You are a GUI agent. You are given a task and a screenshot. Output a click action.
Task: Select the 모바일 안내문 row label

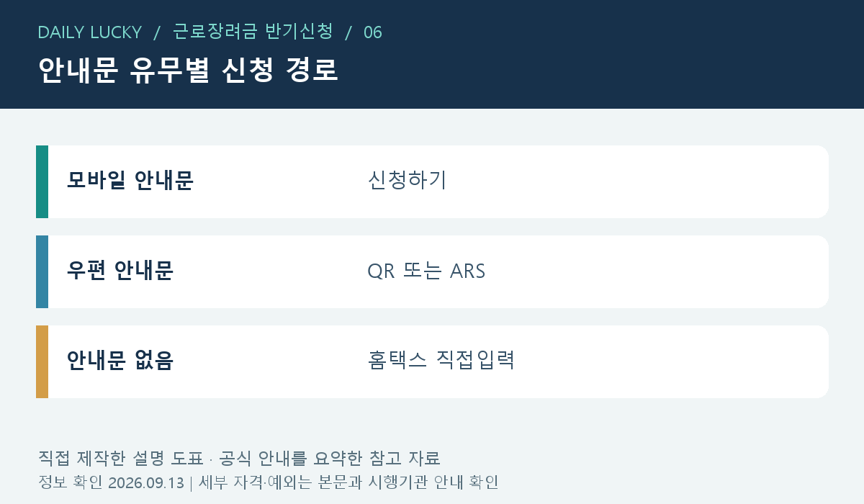point(130,181)
